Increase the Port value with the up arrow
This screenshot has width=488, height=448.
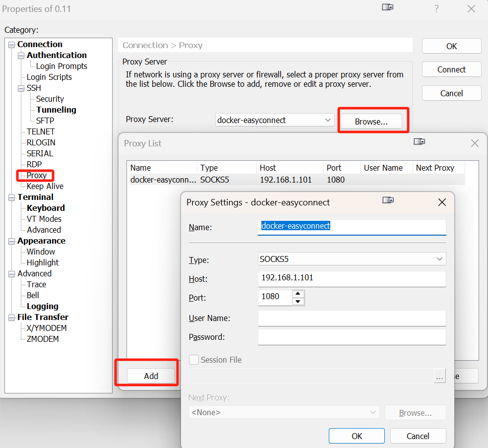298,293
